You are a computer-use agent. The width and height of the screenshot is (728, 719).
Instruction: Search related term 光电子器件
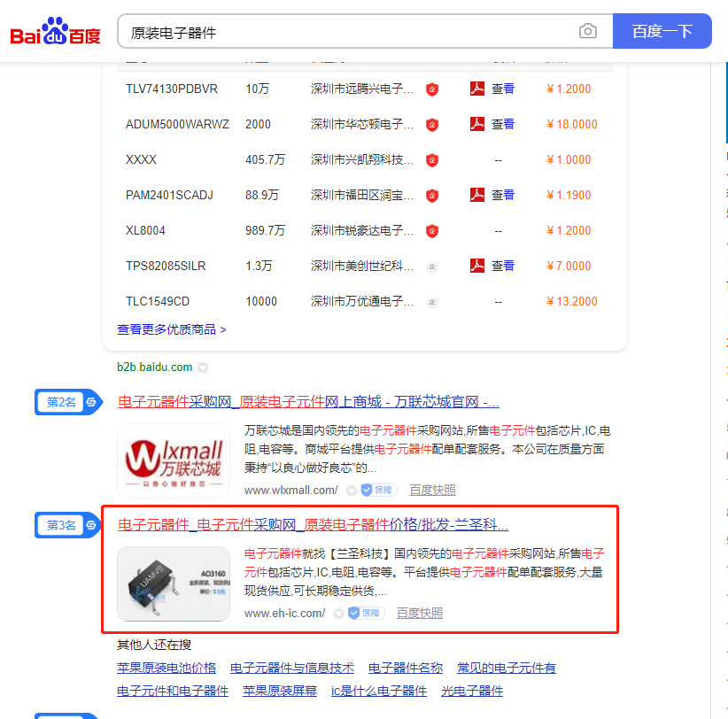click(x=472, y=692)
